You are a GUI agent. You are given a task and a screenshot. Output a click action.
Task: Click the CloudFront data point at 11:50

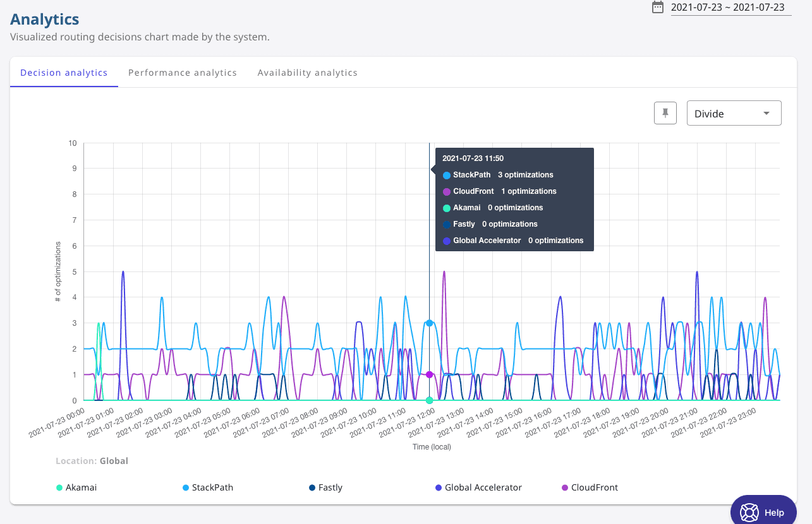tap(429, 374)
